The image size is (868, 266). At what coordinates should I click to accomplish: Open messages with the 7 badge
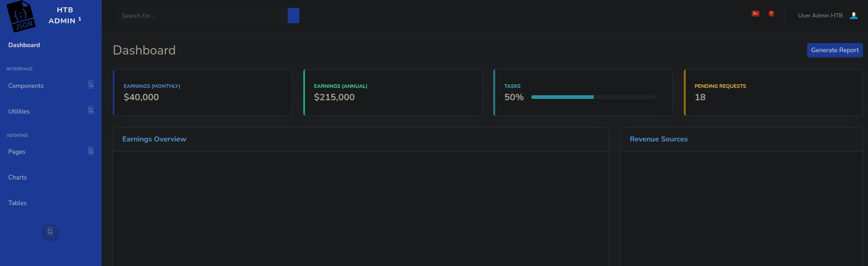(x=771, y=14)
